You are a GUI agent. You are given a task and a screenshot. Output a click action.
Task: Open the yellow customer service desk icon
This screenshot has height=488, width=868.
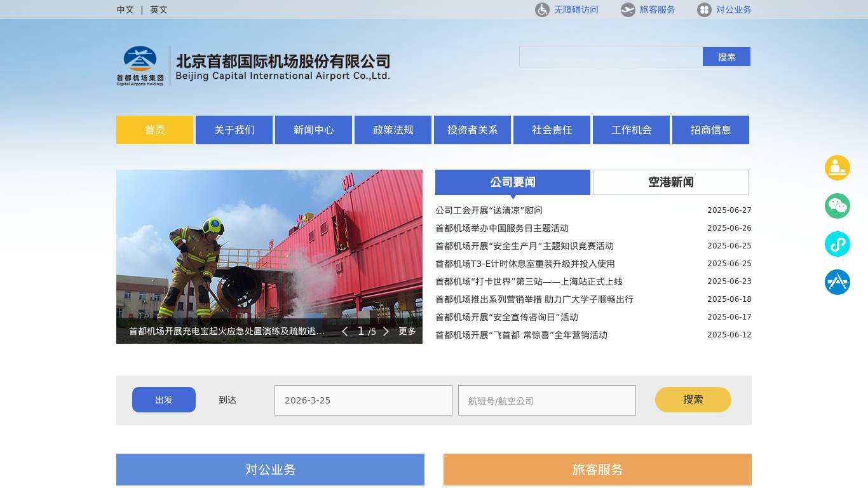pyautogui.click(x=837, y=168)
